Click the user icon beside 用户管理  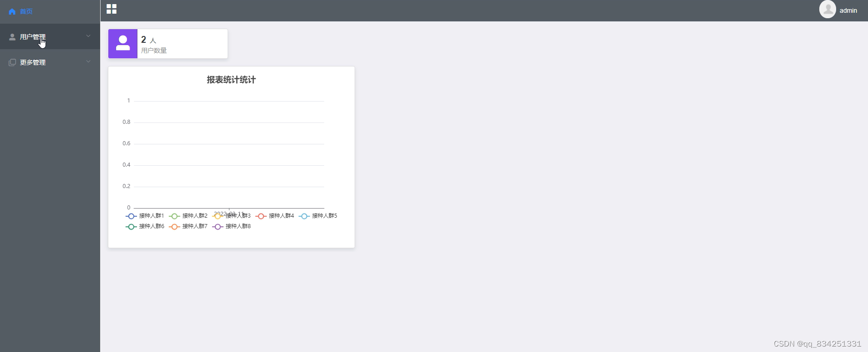(12, 37)
